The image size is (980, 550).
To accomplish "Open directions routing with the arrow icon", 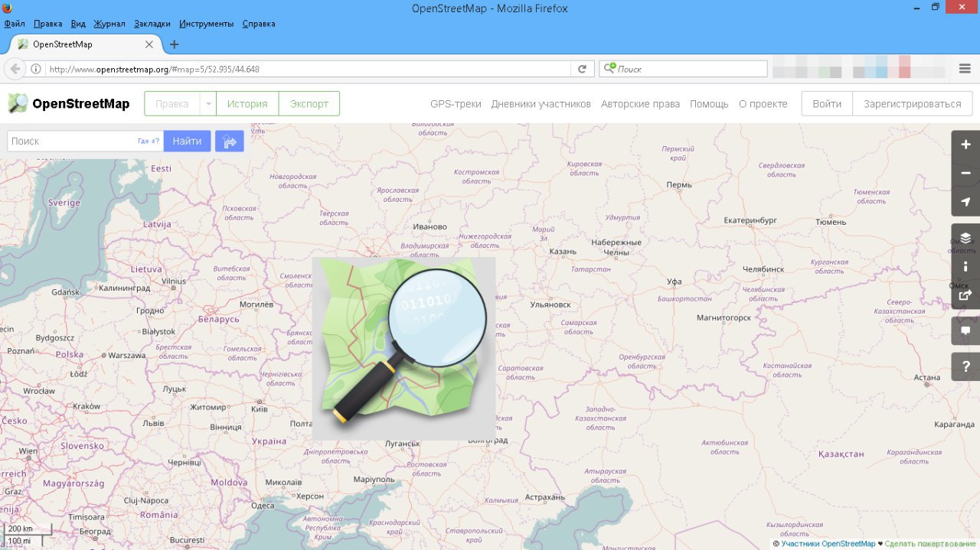I will [230, 141].
